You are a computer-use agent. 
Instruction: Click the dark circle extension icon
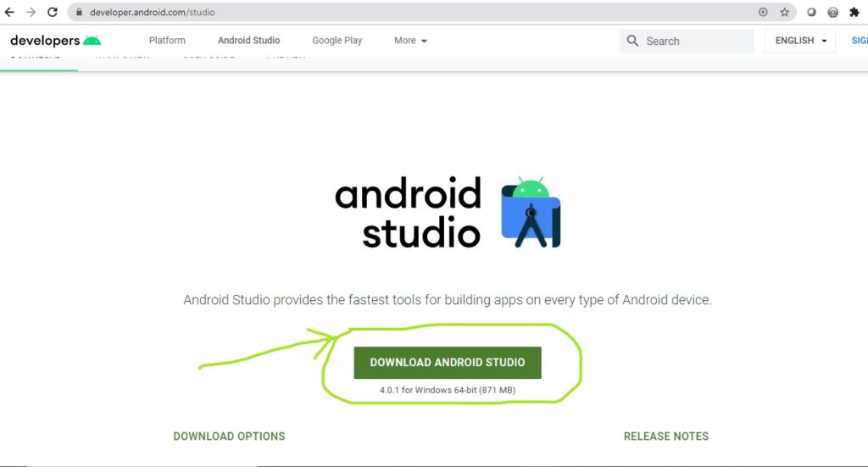coord(811,12)
